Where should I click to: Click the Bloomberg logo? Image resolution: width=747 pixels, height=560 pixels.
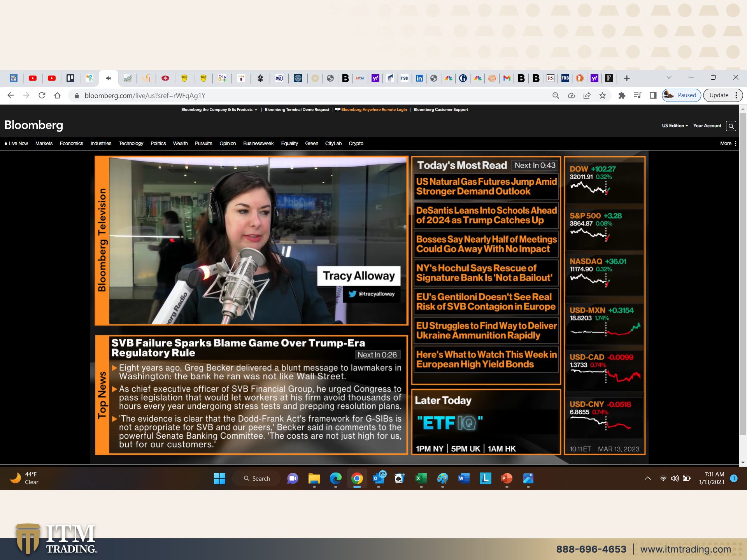pos(33,125)
